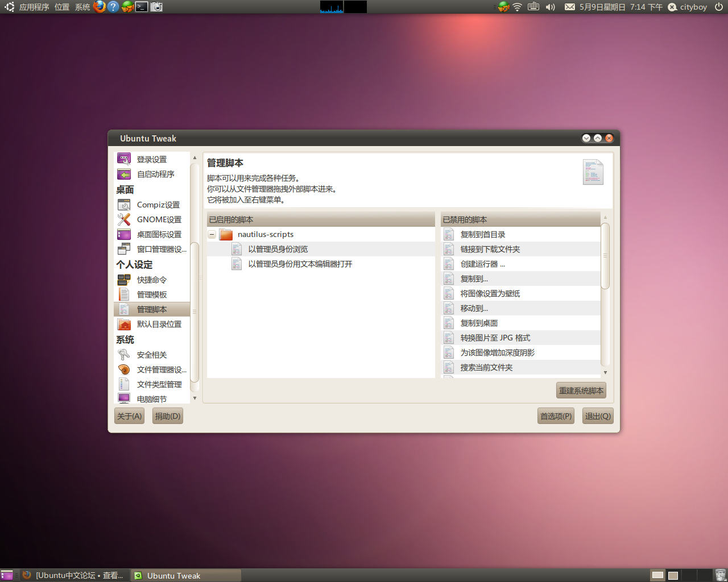728x582 pixels.
Task: Click the power shutdown icon
Action: coord(719,7)
